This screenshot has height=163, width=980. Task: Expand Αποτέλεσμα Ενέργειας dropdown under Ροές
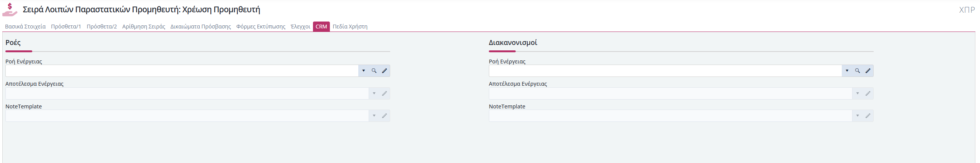(374, 93)
